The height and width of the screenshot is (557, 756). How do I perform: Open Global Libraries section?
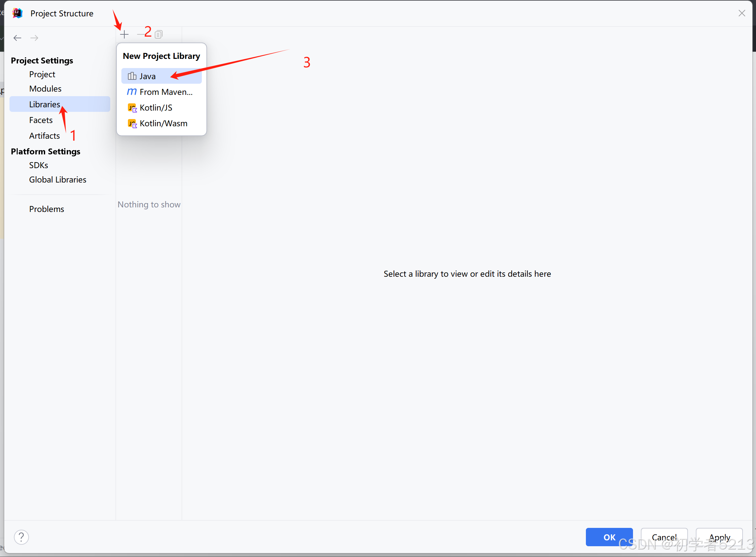pos(58,180)
